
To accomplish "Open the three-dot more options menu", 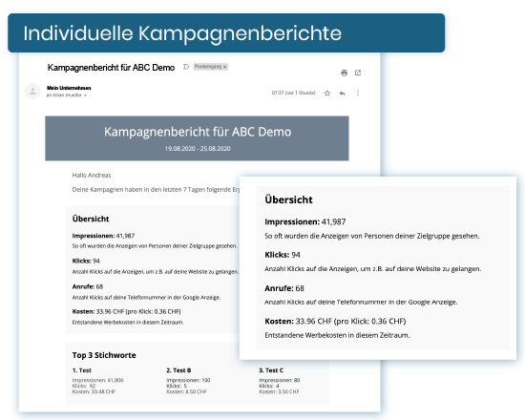I will 358,94.
